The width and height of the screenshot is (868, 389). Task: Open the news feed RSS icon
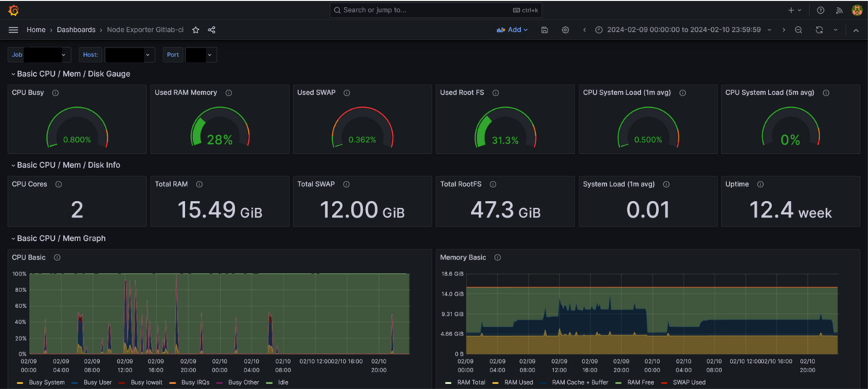(839, 10)
